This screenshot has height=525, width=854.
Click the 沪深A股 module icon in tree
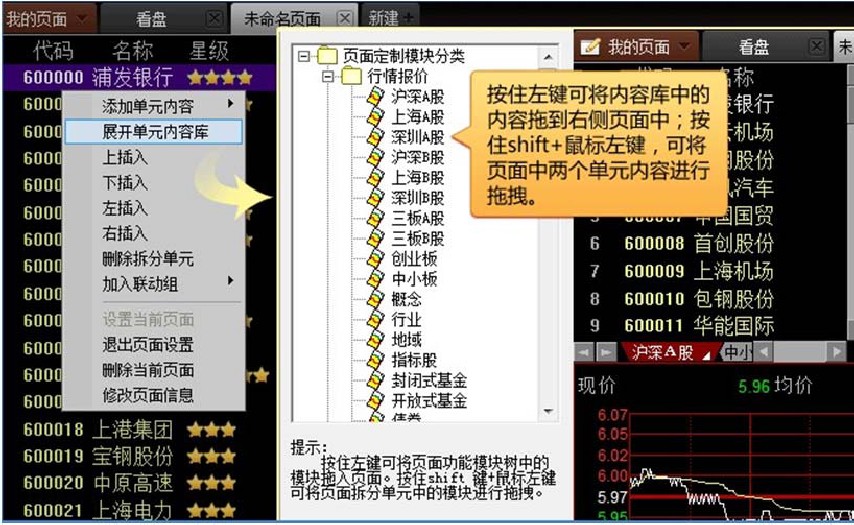pyautogui.click(x=375, y=97)
